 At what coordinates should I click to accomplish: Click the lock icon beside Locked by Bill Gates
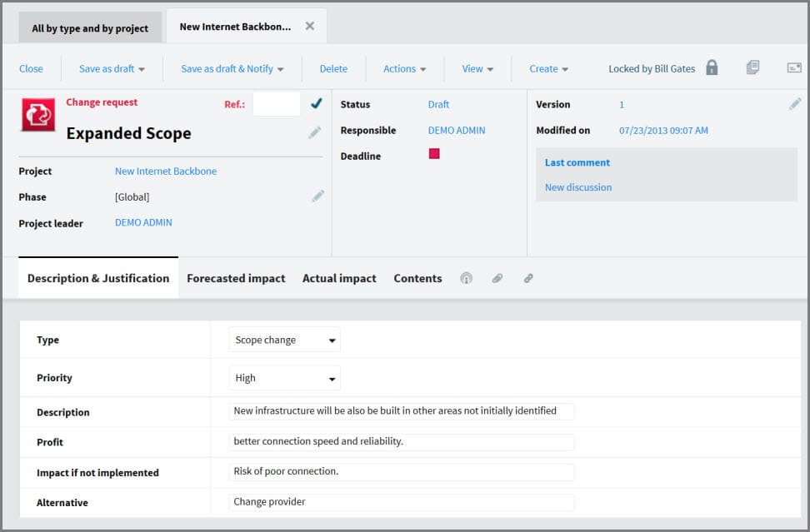pyautogui.click(x=712, y=68)
